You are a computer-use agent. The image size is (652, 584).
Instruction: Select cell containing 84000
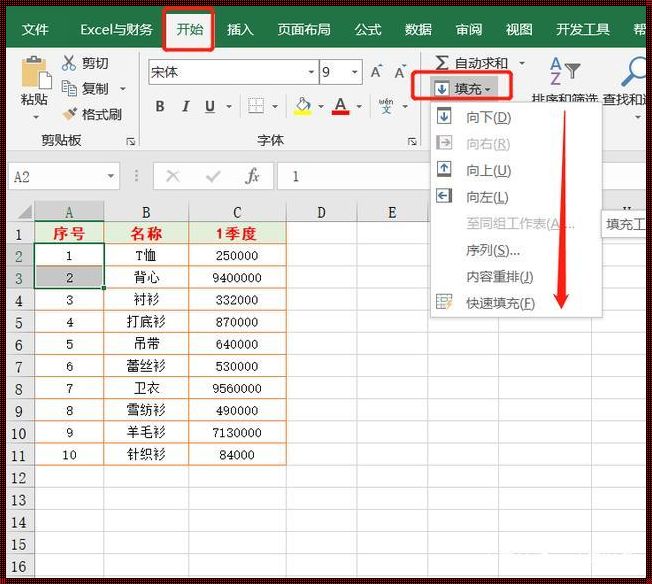click(x=237, y=455)
